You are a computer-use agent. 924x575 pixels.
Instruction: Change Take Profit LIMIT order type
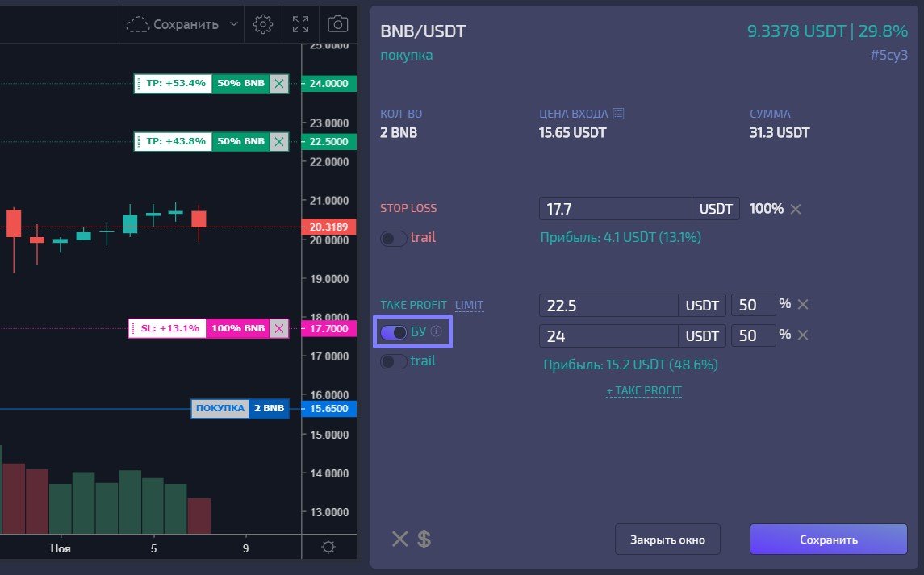(469, 305)
